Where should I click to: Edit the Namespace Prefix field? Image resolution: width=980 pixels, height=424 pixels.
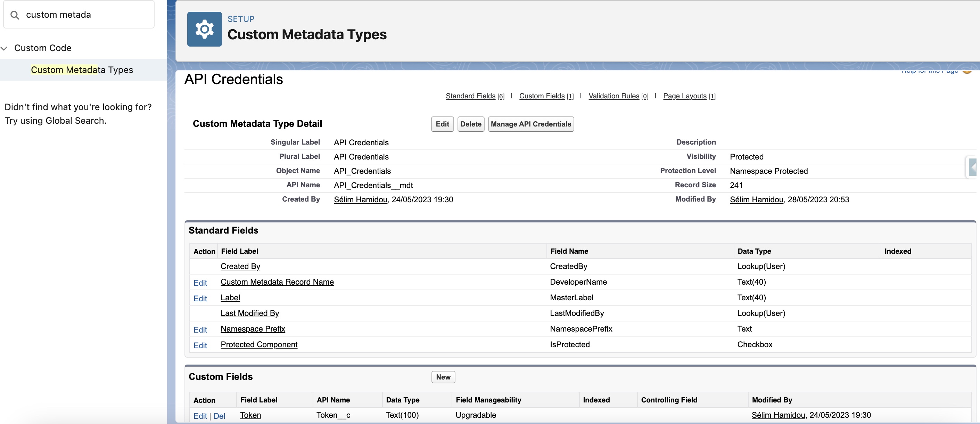pyautogui.click(x=200, y=329)
